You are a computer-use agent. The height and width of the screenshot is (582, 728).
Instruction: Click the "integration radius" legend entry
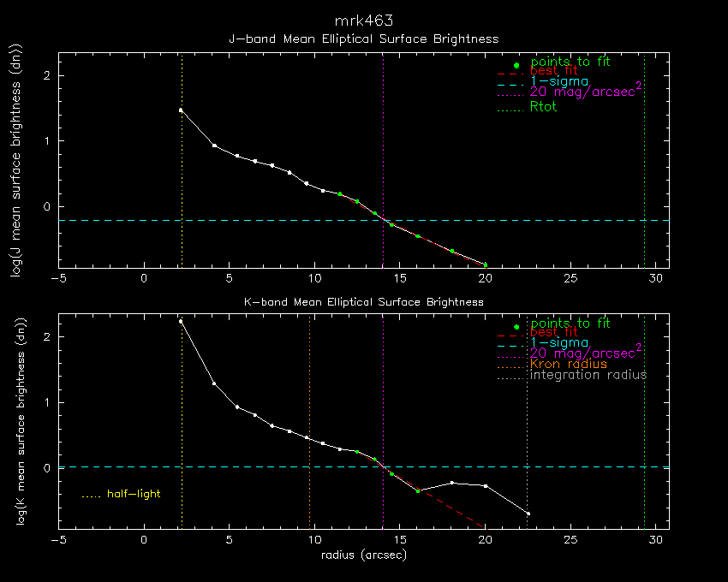(x=588, y=375)
